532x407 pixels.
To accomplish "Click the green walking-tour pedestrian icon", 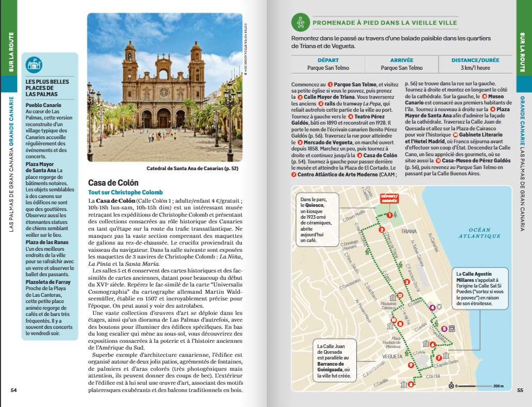I will (299, 23).
